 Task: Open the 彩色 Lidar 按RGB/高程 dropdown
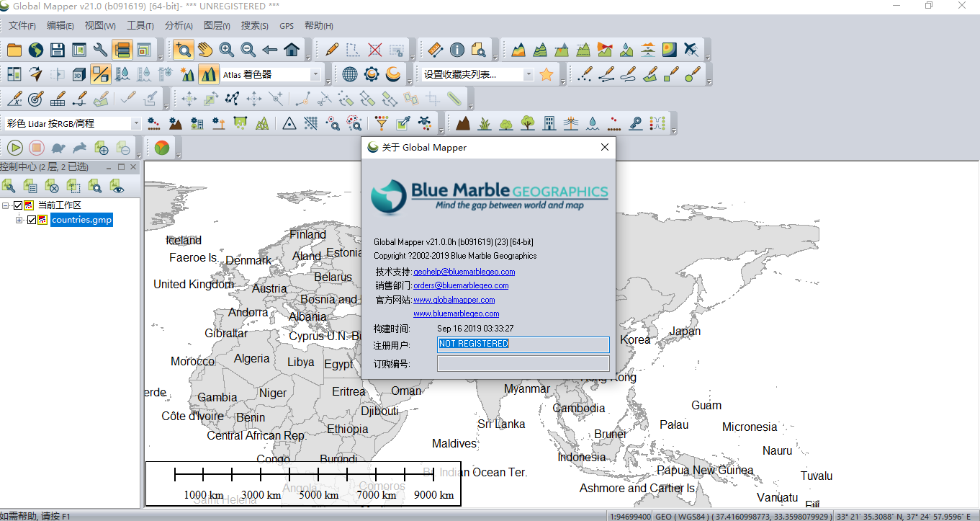[x=136, y=124]
